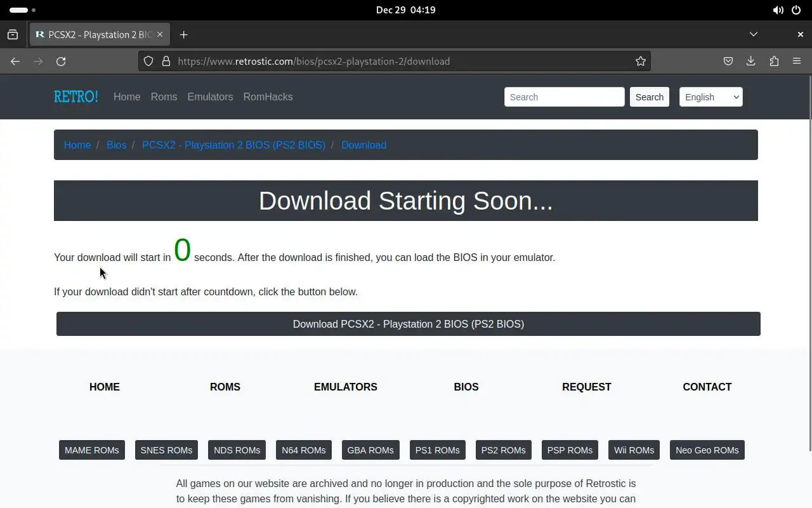812x508 pixels.
Task: Click the PS2 ROMs button
Action: (504, 450)
